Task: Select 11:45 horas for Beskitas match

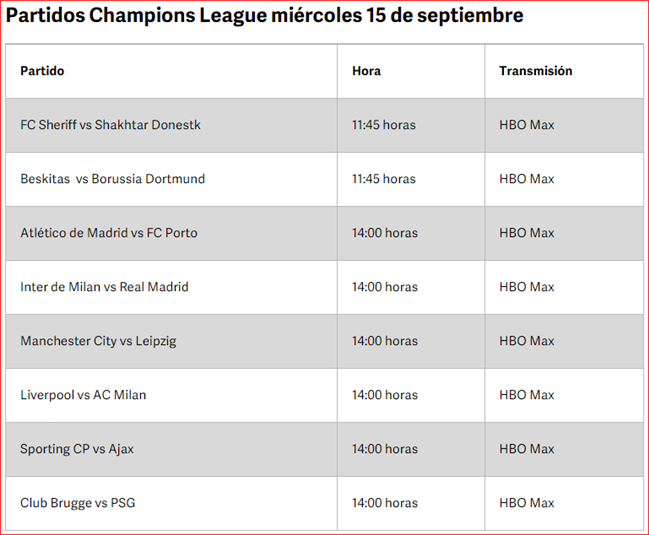Action: (x=384, y=179)
